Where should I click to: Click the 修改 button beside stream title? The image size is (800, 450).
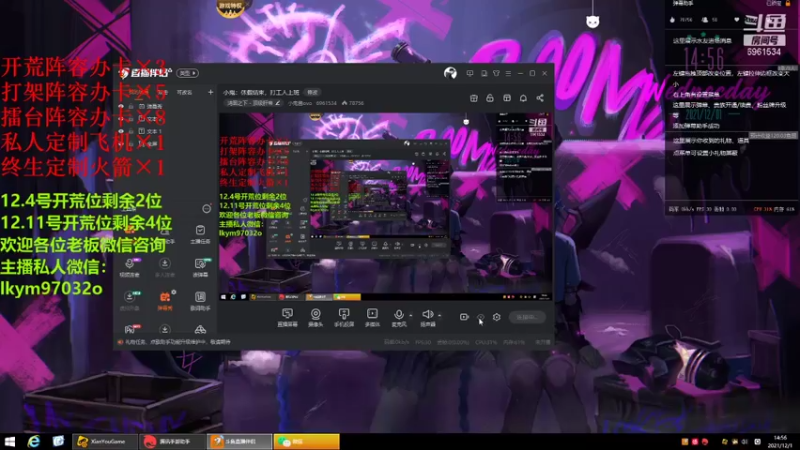pos(312,92)
